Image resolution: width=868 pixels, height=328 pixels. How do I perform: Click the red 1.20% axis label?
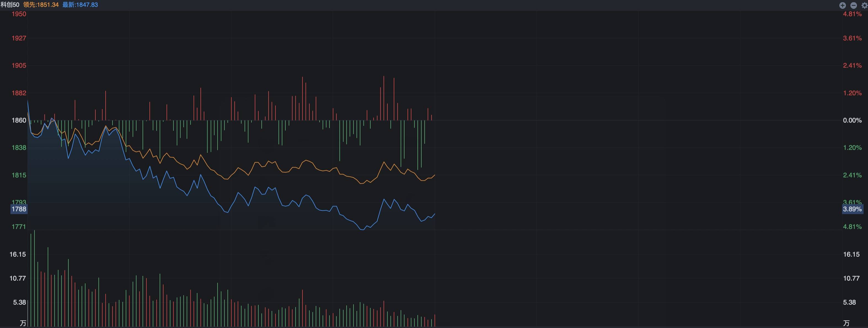coord(853,93)
